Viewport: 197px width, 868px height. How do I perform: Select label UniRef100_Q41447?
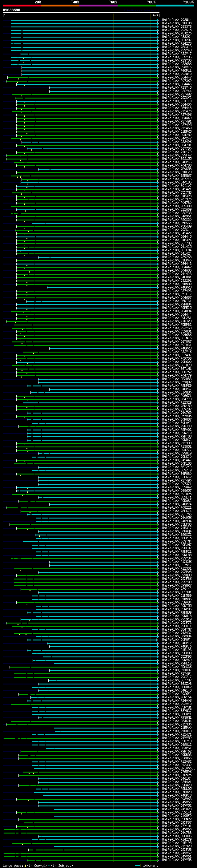177,460
